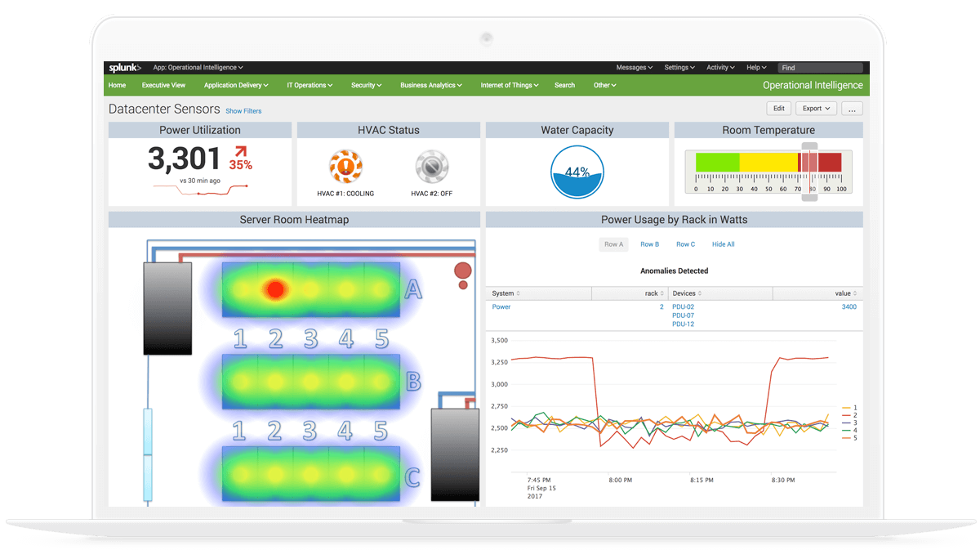Expand the Export dropdown

point(816,109)
